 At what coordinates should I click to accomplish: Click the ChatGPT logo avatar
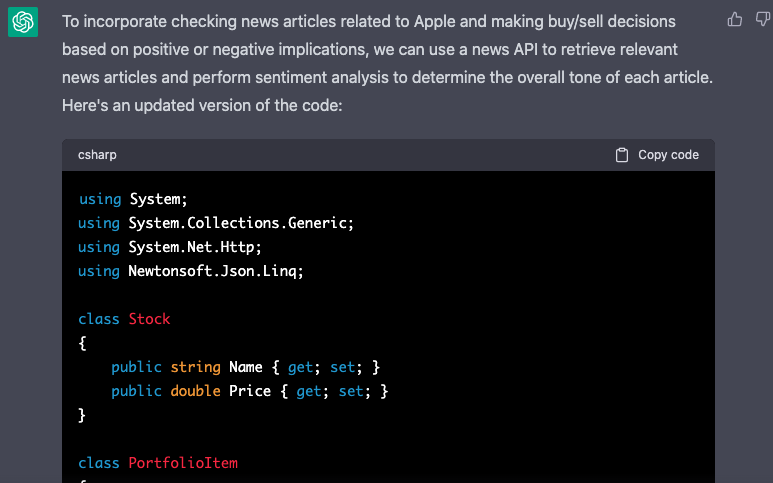click(23, 21)
